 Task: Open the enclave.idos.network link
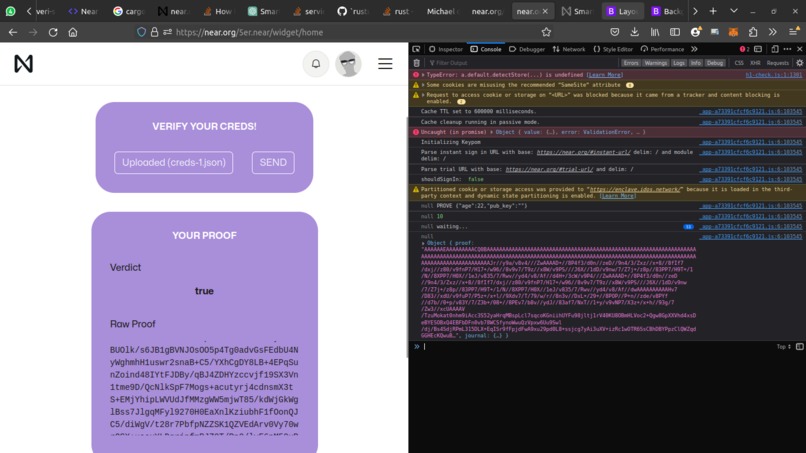click(x=636, y=189)
